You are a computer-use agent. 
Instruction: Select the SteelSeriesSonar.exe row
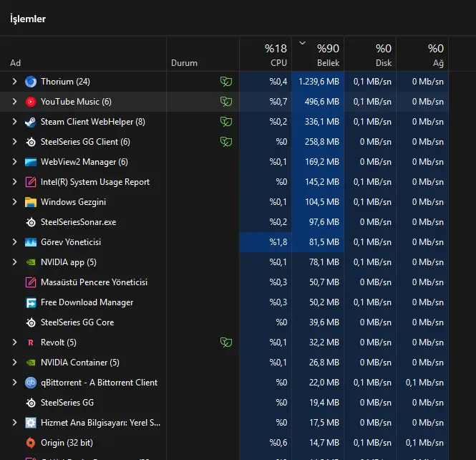(224, 222)
